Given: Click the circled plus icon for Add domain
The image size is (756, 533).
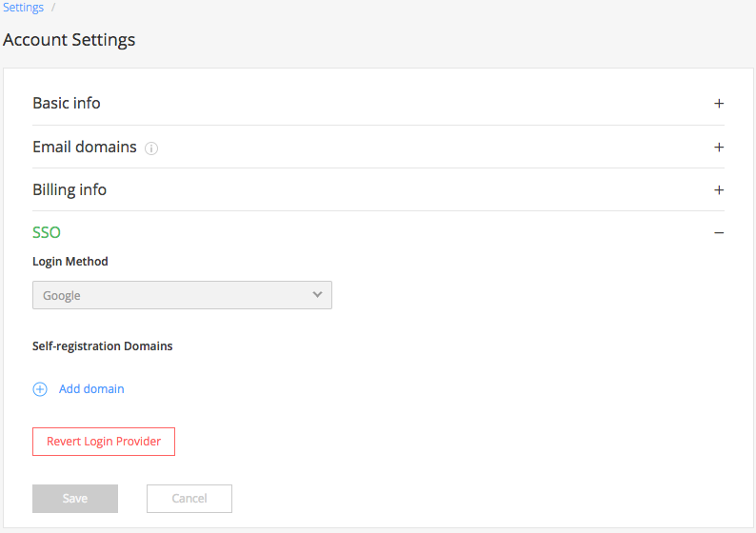Looking at the screenshot, I should [40, 389].
